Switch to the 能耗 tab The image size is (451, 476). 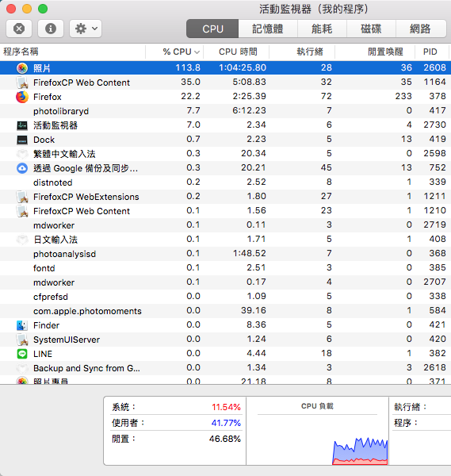322,29
